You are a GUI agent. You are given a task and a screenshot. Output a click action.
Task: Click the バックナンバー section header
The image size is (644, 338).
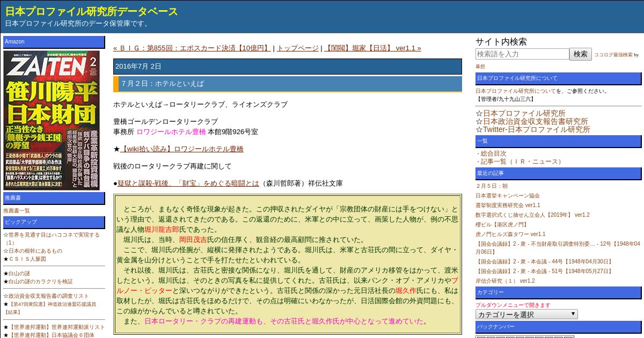558,327
